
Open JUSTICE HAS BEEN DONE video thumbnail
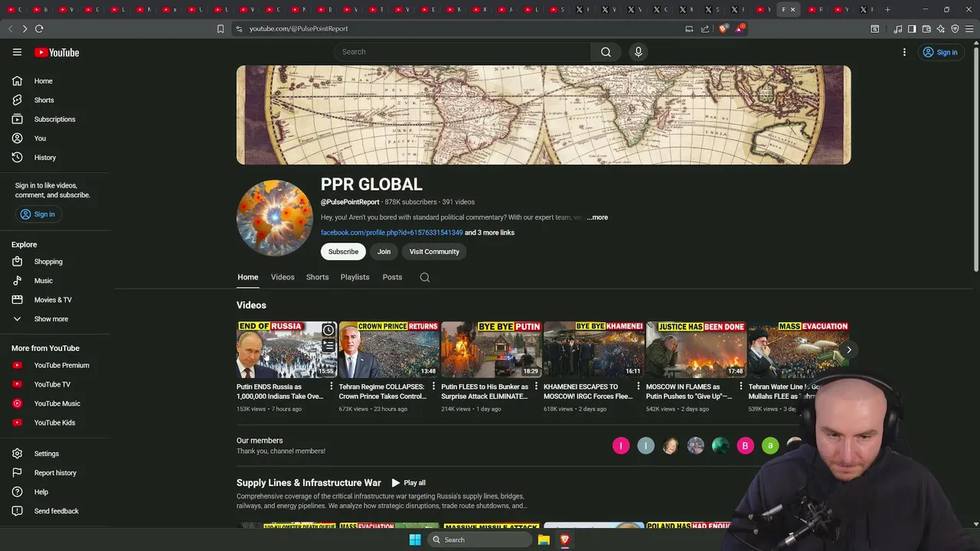[696, 350]
